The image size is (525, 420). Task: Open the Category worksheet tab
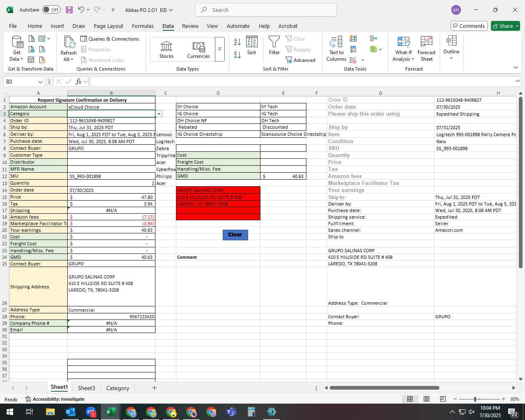[117, 388]
